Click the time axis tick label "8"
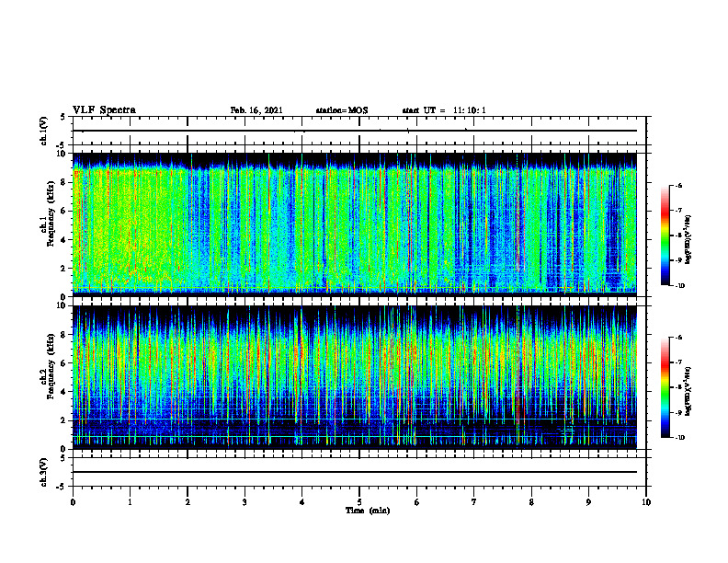728x563 pixels. tap(531, 502)
